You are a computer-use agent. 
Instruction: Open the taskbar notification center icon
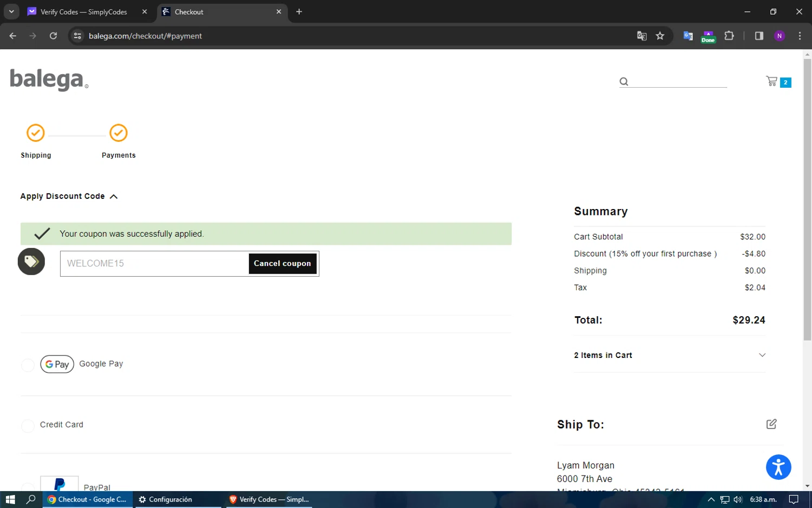pyautogui.click(x=794, y=499)
